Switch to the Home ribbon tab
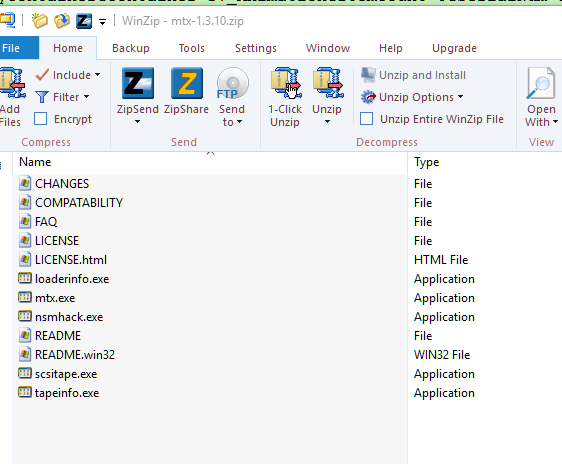The height and width of the screenshot is (464, 562). (68, 48)
